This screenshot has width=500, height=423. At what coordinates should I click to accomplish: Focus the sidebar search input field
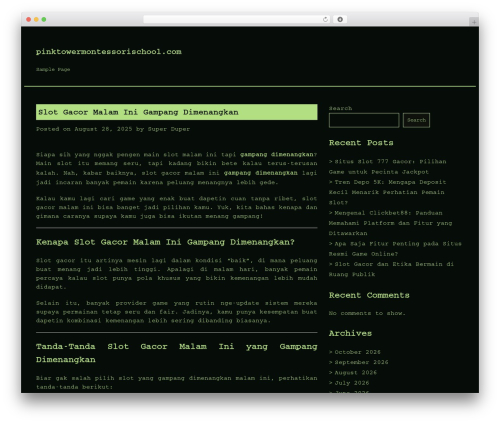click(x=364, y=120)
